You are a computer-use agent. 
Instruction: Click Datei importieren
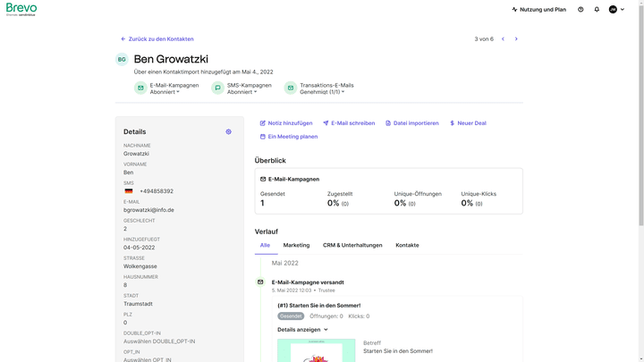(412, 123)
